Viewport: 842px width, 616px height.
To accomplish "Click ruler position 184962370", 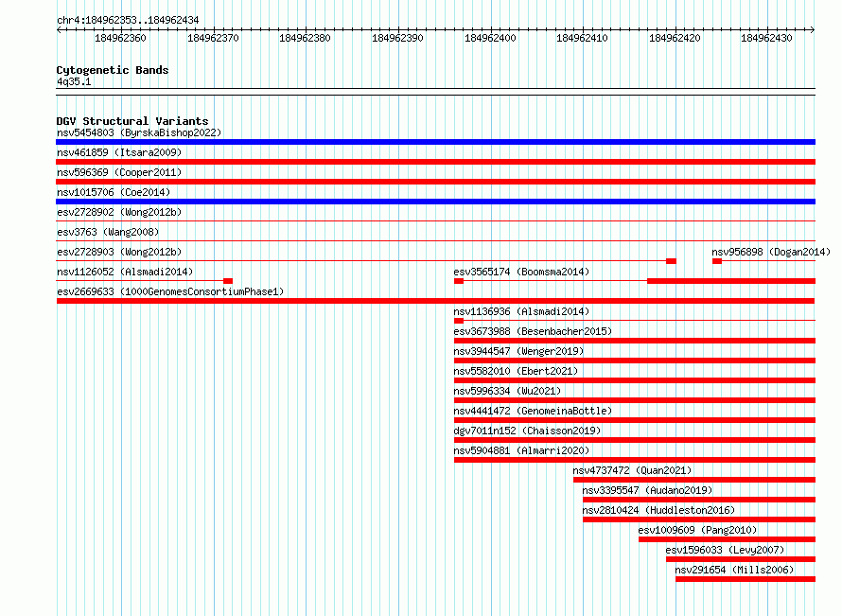I will [x=213, y=38].
